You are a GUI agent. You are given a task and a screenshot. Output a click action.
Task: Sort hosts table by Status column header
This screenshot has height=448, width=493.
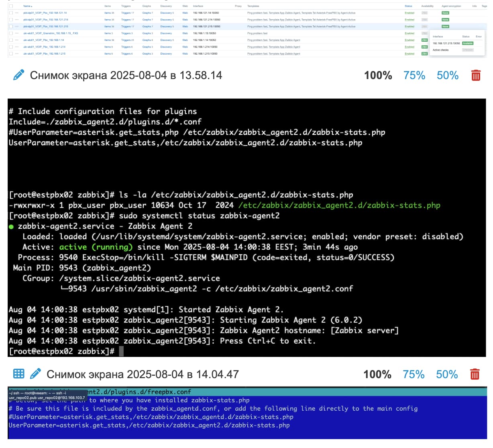pos(408,6)
